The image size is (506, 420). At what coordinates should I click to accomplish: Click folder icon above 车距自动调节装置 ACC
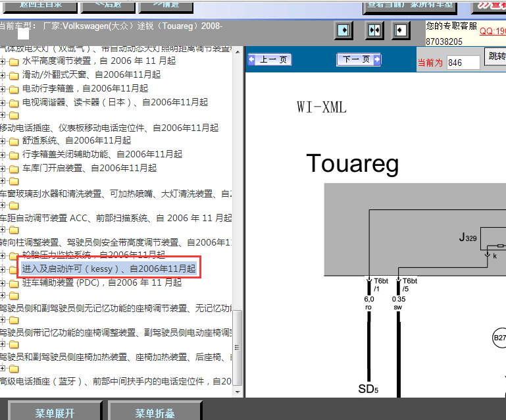pos(14,205)
